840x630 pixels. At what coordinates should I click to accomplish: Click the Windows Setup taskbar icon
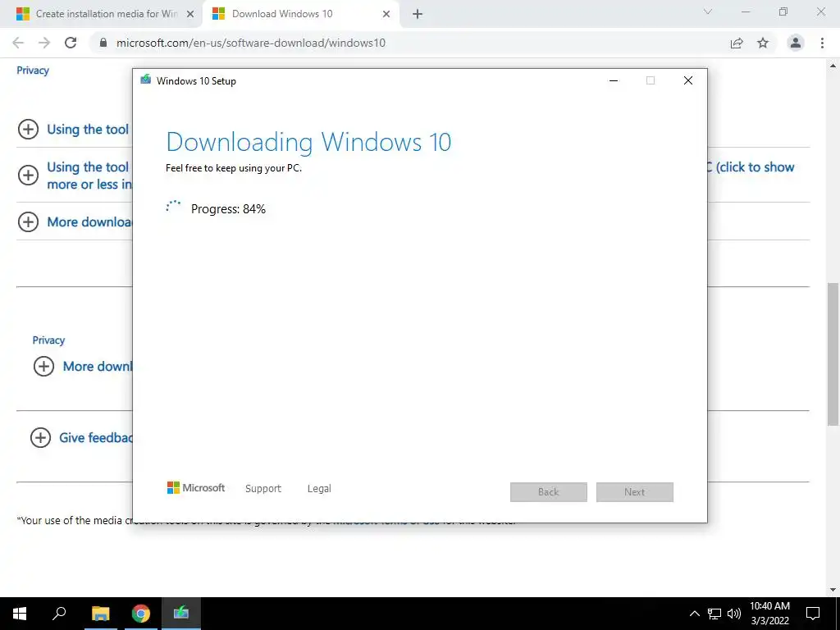181,614
